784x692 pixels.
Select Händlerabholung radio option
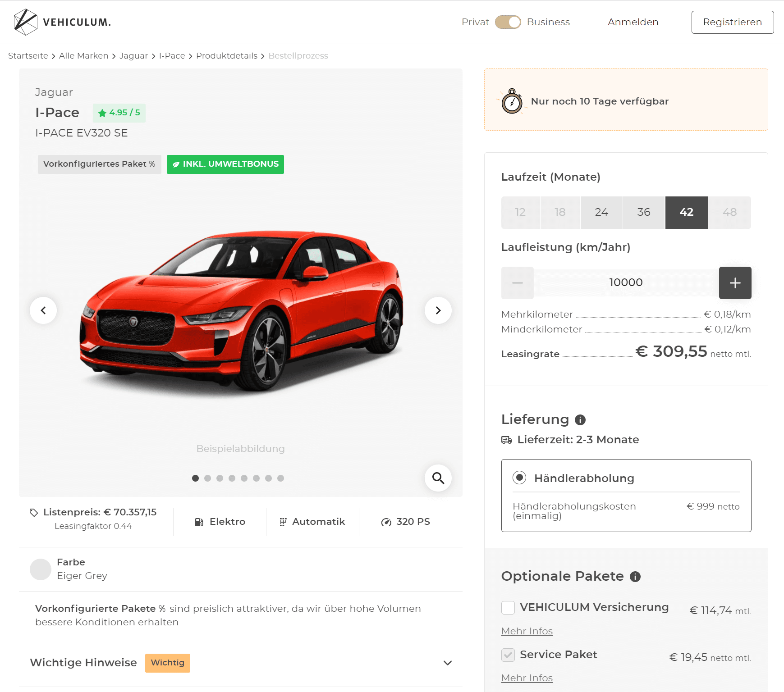tap(519, 478)
